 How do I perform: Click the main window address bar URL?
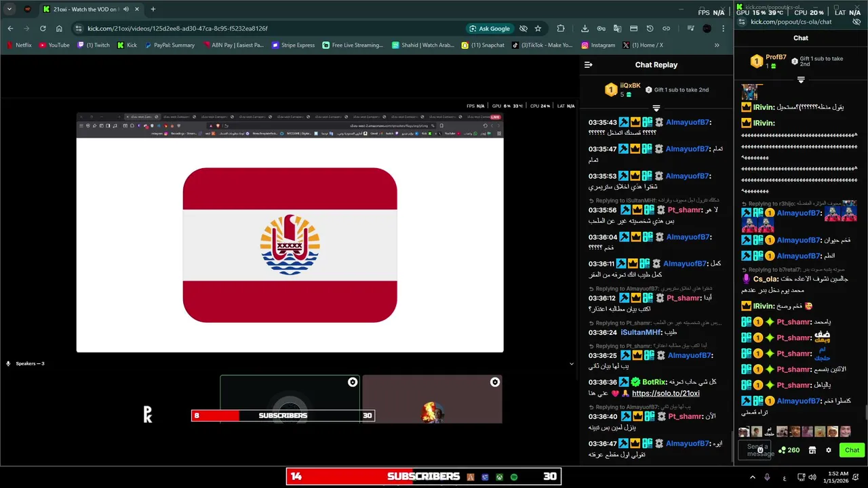click(x=178, y=28)
